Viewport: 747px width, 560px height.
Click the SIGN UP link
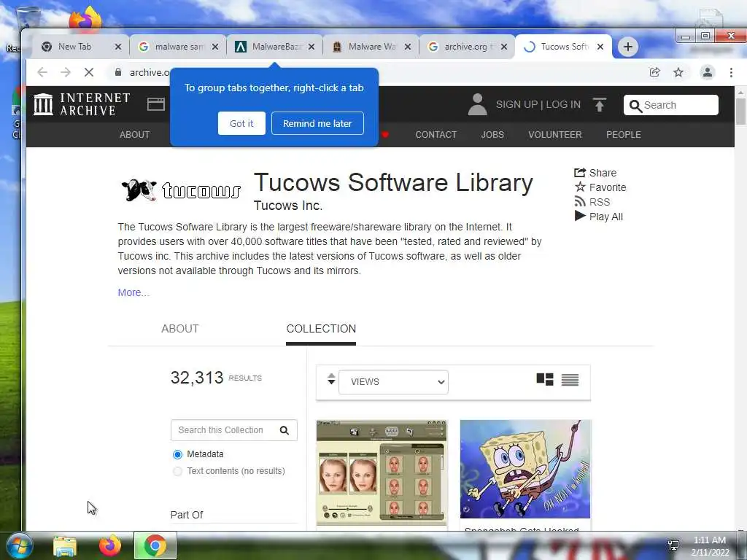point(516,104)
